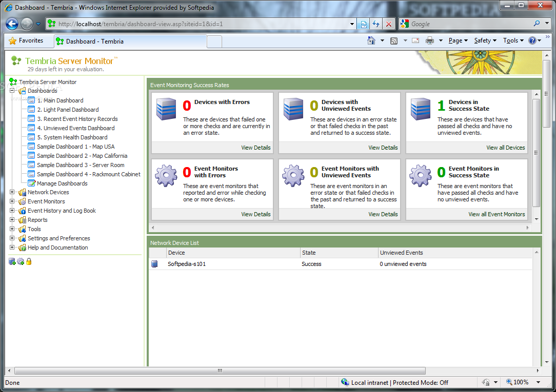Click View Details under Devices with Unviewed Events

[383, 148]
